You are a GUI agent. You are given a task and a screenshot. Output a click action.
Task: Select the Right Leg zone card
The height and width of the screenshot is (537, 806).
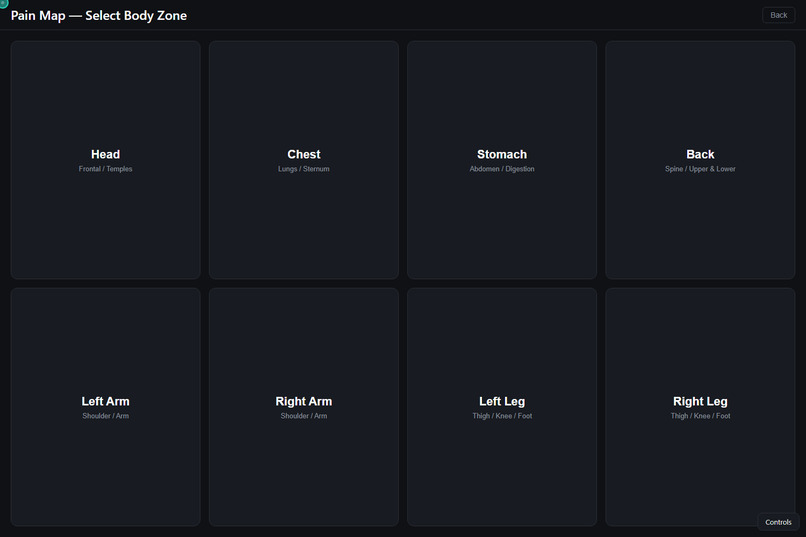pyautogui.click(x=700, y=407)
